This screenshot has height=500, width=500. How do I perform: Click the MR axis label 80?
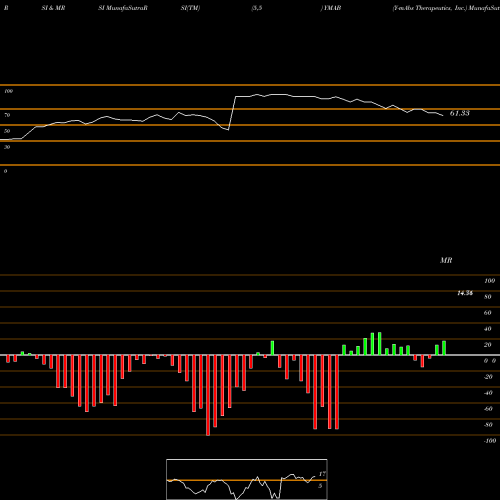488,297
